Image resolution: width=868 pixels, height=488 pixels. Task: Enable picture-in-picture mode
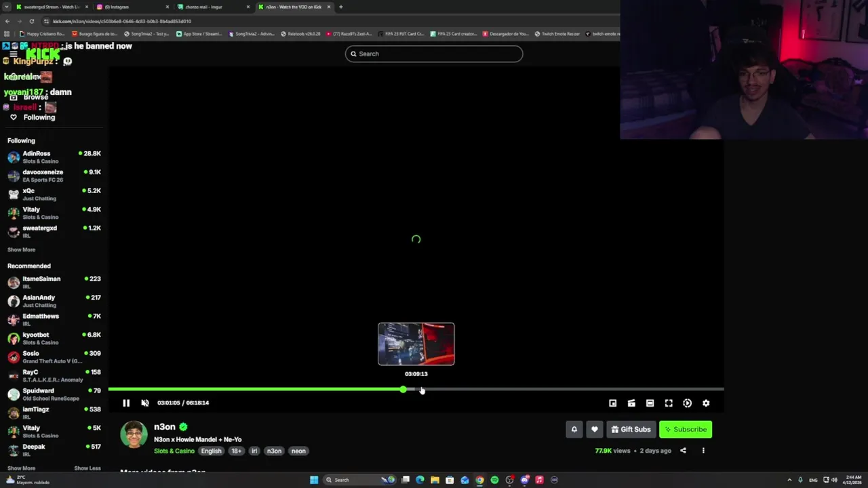click(612, 403)
